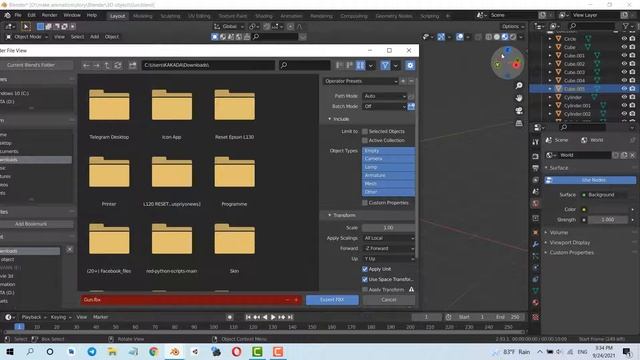Open the timeline Marker menu
640x360 pixels.
(x=100, y=317)
